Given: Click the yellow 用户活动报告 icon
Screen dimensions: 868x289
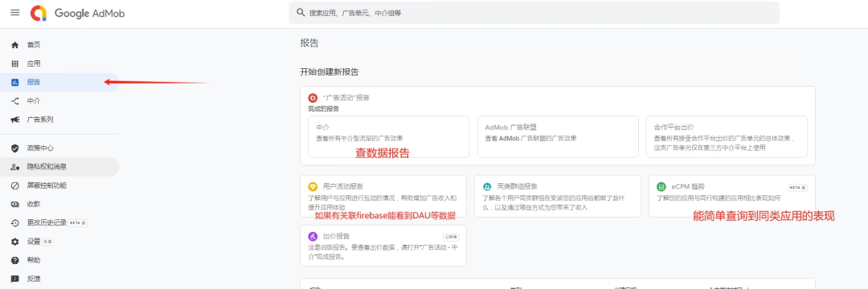Looking at the screenshot, I should [313, 187].
